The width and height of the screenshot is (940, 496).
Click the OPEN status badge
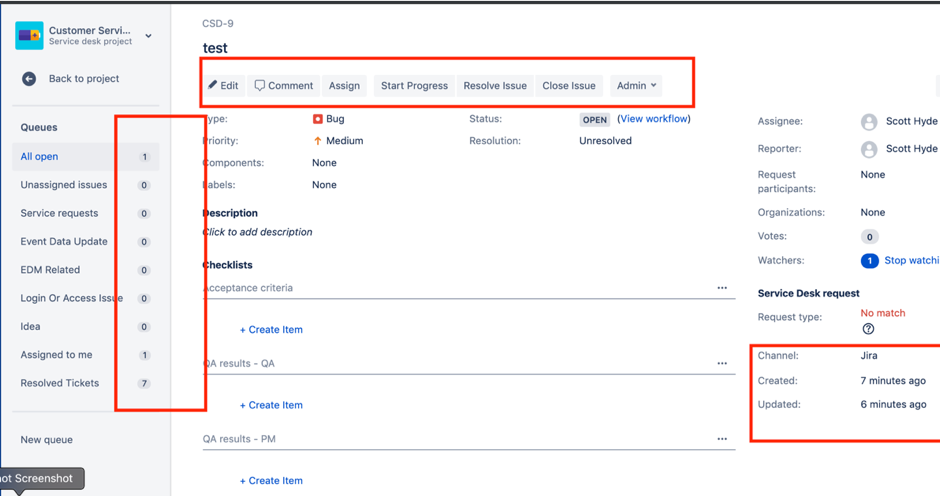coord(595,119)
